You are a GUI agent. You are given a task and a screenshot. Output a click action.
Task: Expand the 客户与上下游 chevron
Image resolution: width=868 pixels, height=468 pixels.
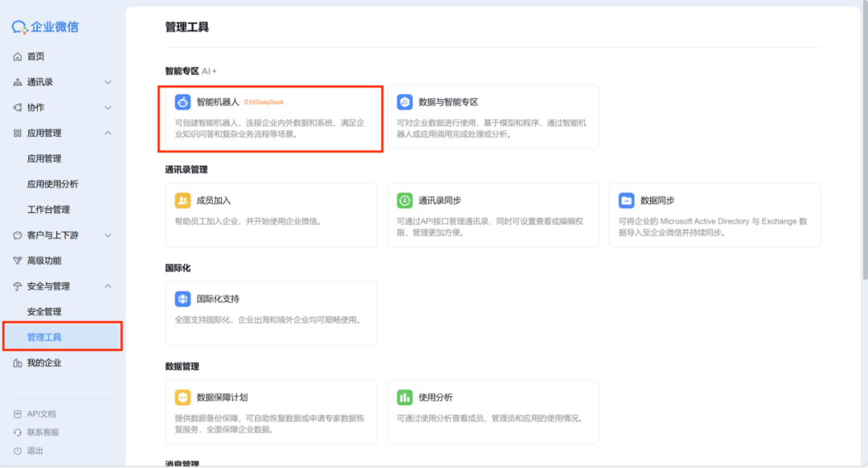coord(108,236)
